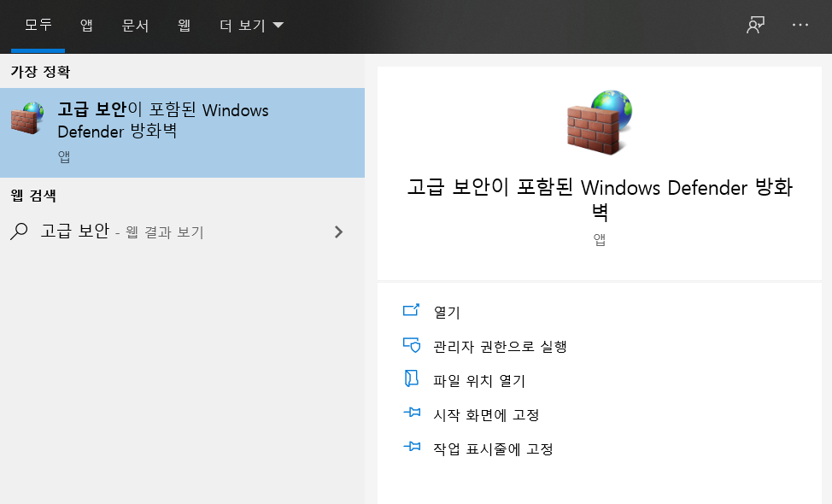Image resolution: width=832 pixels, height=504 pixels.
Task: Click the web search magnifier icon
Action: point(19,231)
